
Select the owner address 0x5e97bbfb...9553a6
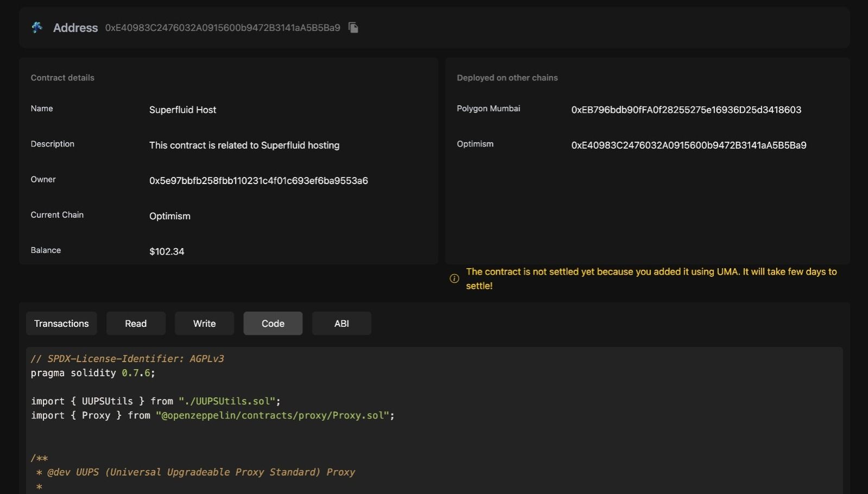point(258,181)
